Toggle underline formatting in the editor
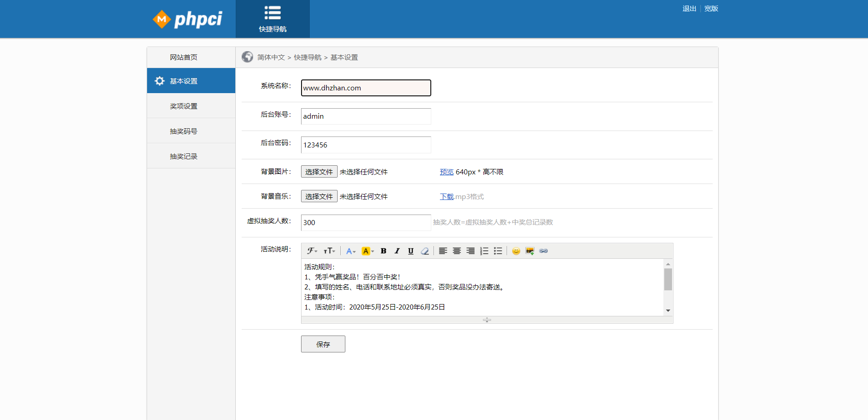 (x=411, y=251)
